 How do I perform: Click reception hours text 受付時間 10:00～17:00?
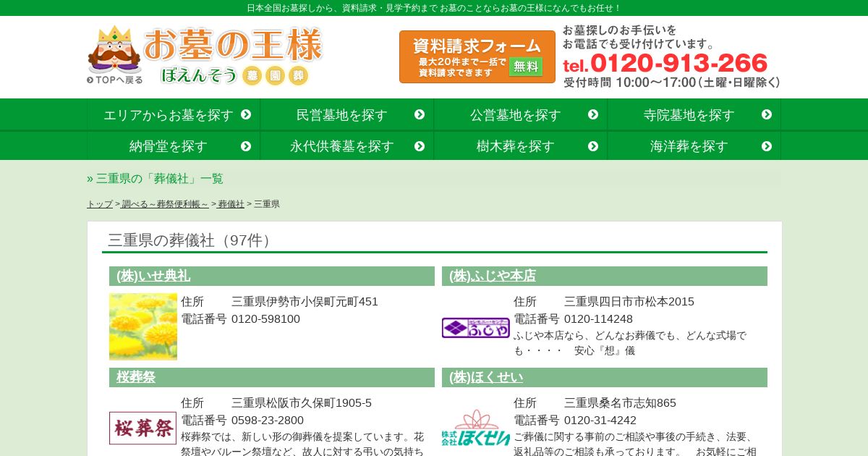[x=629, y=83]
